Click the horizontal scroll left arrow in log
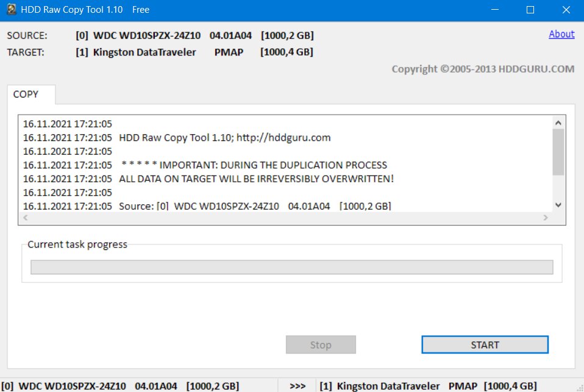This screenshot has width=584, height=392. click(x=26, y=218)
